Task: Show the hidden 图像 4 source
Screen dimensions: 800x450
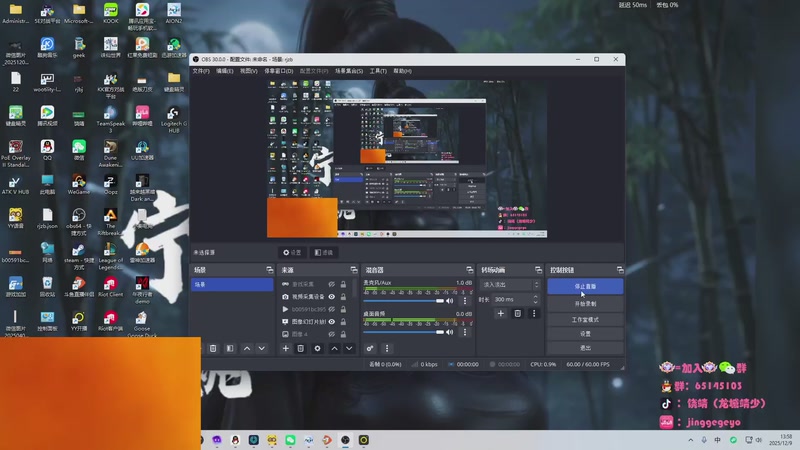Action: pyautogui.click(x=332, y=334)
